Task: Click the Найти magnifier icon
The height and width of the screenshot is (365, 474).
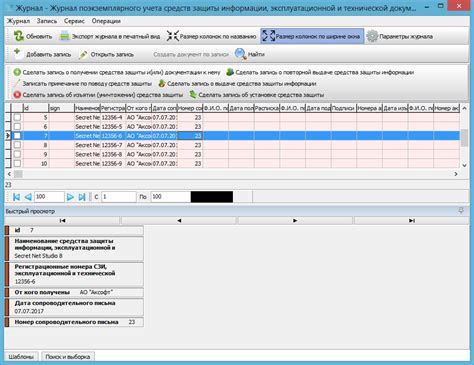Action: [x=240, y=54]
